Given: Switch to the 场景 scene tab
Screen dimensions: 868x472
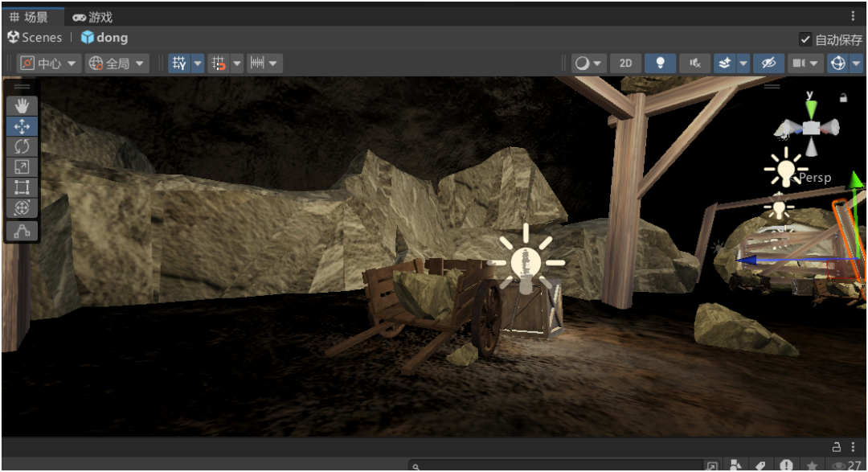Looking at the screenshot, I should 30,17.
